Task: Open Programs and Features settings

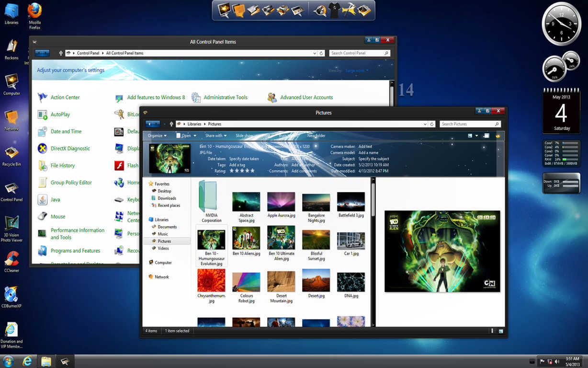Action: click(76, 251)
